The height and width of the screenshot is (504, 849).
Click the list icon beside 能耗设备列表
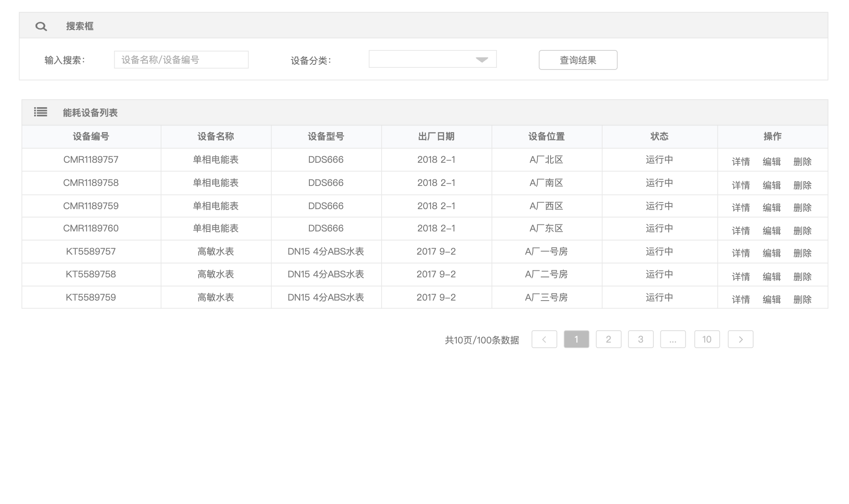click(x=41, y=112)
